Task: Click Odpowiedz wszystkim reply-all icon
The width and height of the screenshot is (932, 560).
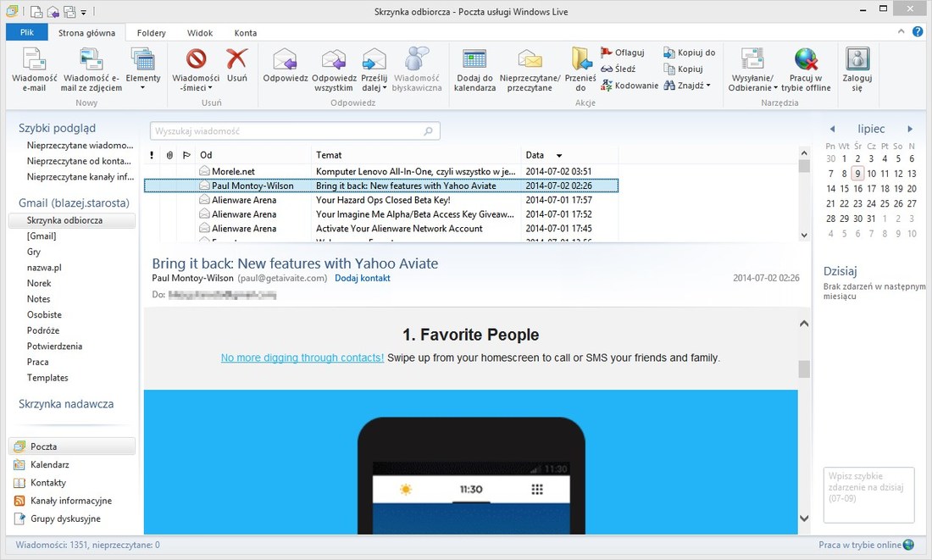Action: point(334,69)
